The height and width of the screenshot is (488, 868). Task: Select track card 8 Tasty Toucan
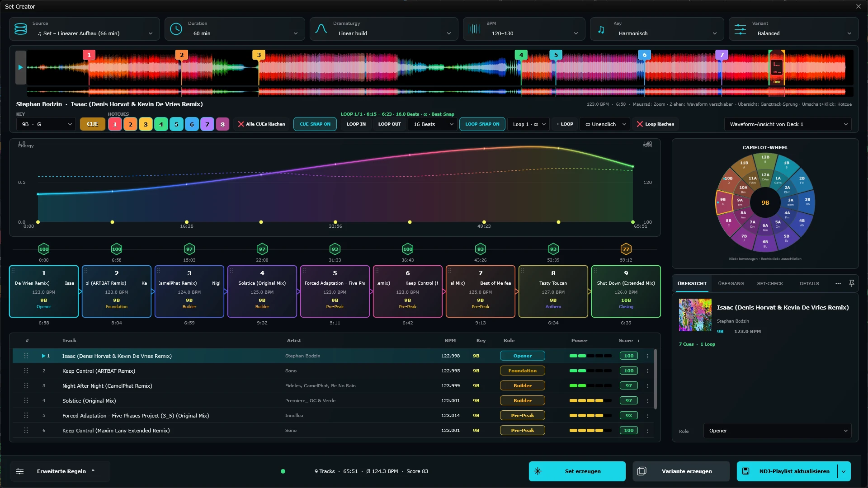(553, 291)
